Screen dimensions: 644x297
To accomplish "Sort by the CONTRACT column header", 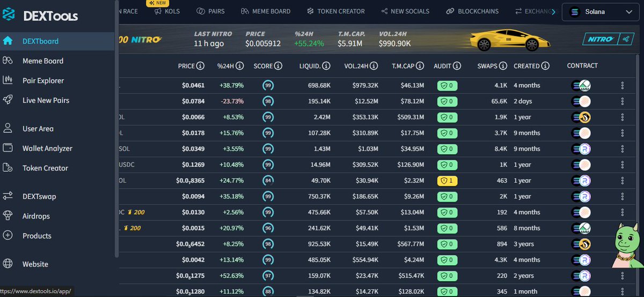I will point(582,66).
